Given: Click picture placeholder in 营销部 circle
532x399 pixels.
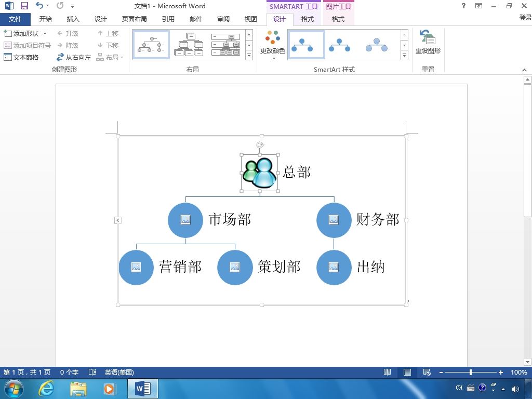Looking at the screenshot, I should (136, 267).
